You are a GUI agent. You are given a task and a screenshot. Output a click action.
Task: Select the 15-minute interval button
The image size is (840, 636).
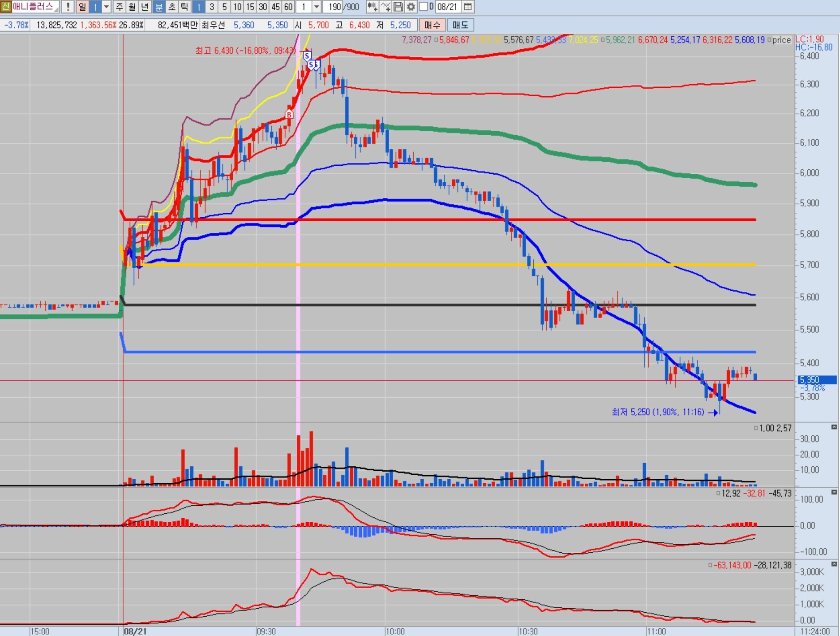click(250, 7)
